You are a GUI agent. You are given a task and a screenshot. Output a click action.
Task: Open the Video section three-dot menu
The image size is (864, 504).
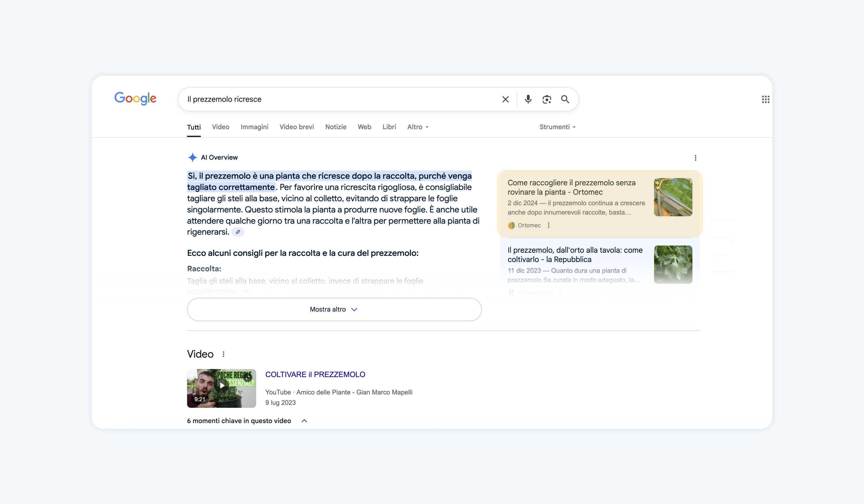click(x=224, y=354)
